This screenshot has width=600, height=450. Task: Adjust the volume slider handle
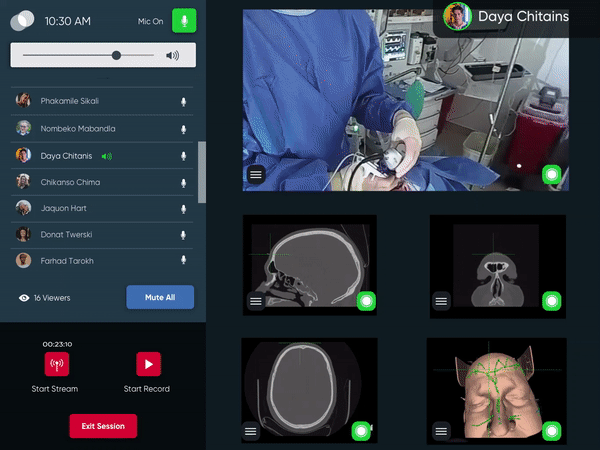[x=117, y=55]
